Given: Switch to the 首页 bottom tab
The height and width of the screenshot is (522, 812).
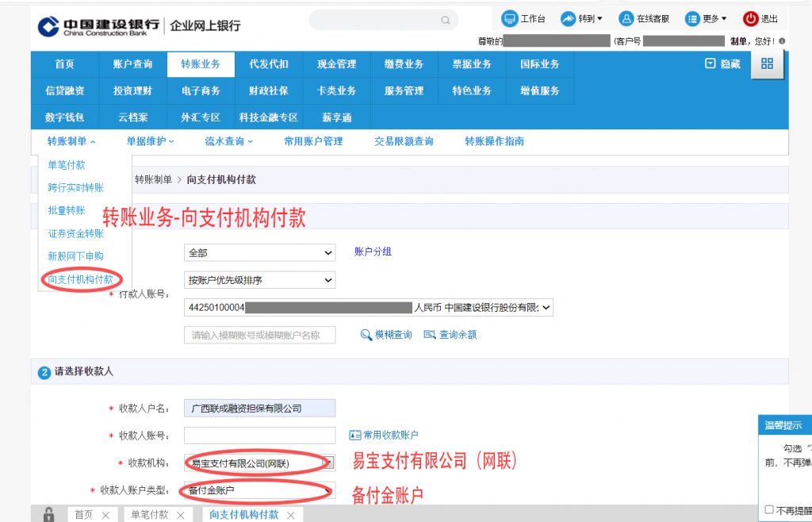Looking at the screenshot, I should pos(84,515).
